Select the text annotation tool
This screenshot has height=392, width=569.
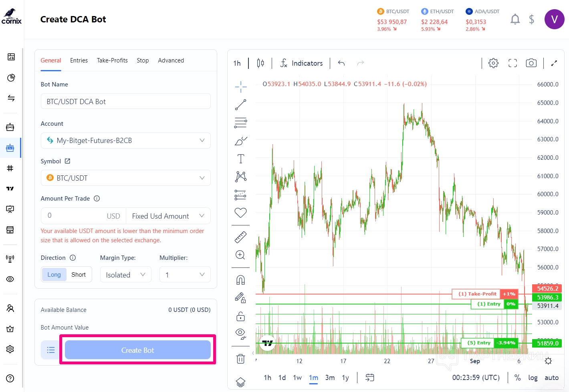click(x=240, y=159)
